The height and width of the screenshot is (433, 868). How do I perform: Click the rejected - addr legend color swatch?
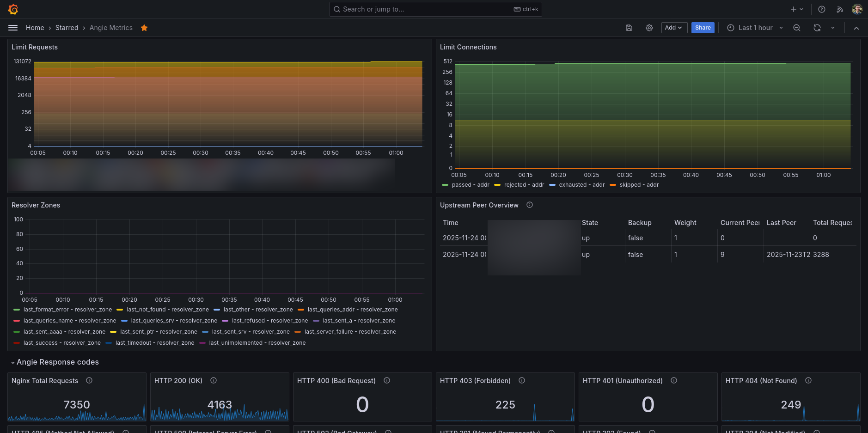(497, 185)
